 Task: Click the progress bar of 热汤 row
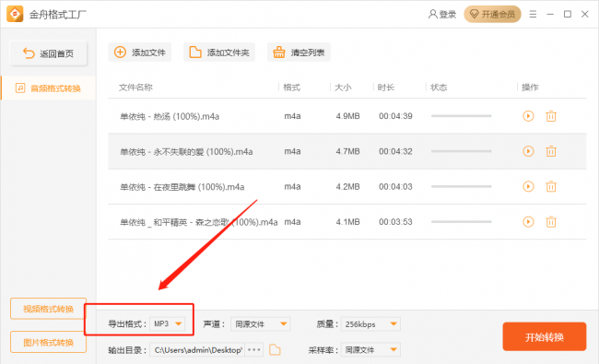click(x=461, y=116)
